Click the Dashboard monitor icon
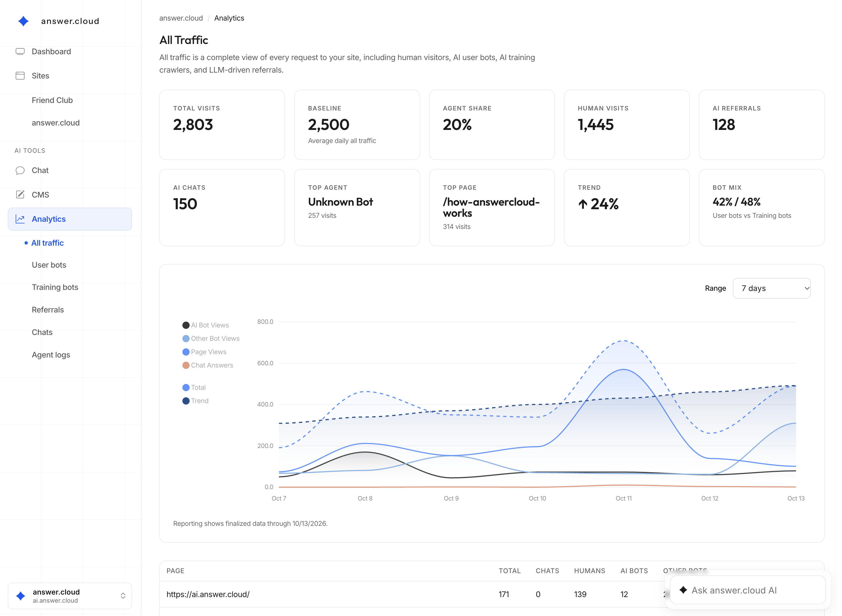842x616 pixels. (20, 51)
